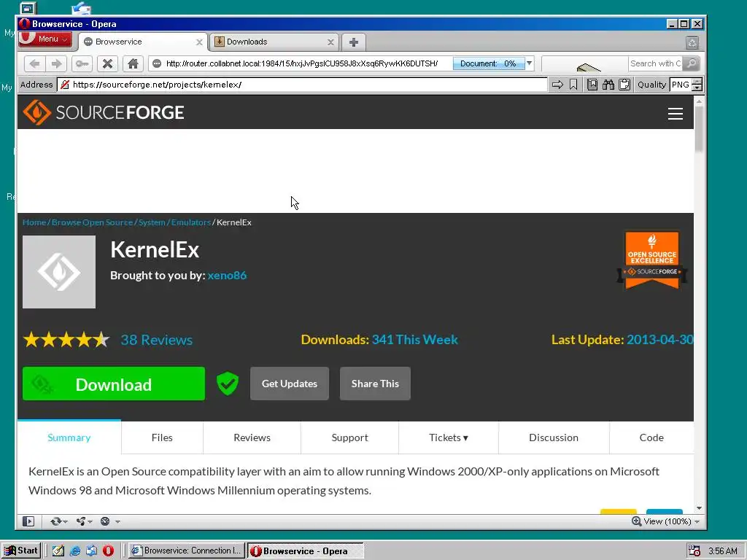Open the Opera Menu button
This screenshot has height=560, width=747.
[45, 39]
